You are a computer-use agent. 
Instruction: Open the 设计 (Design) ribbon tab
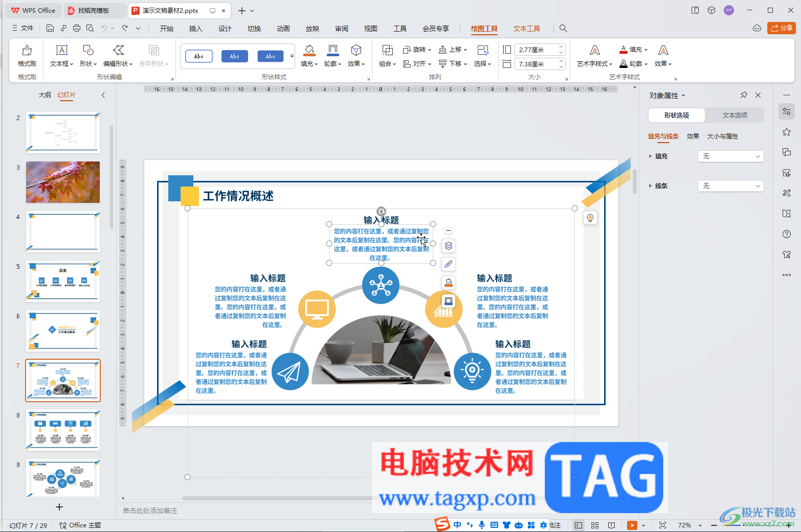click(x=225, y=29)
